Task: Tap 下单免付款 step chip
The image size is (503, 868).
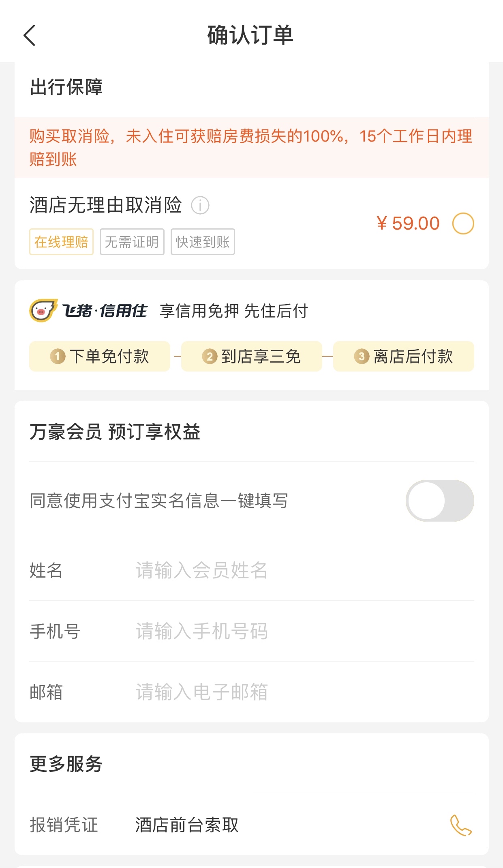Action: coord(99,357)
